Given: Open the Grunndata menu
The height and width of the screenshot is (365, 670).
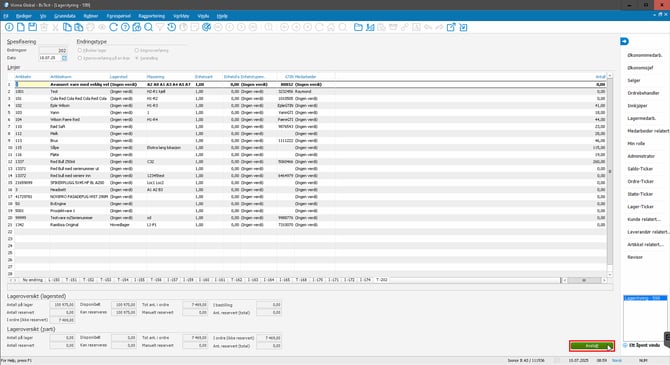Looking at the screenshot, I should pyautogui.click(x=65, y=16).
